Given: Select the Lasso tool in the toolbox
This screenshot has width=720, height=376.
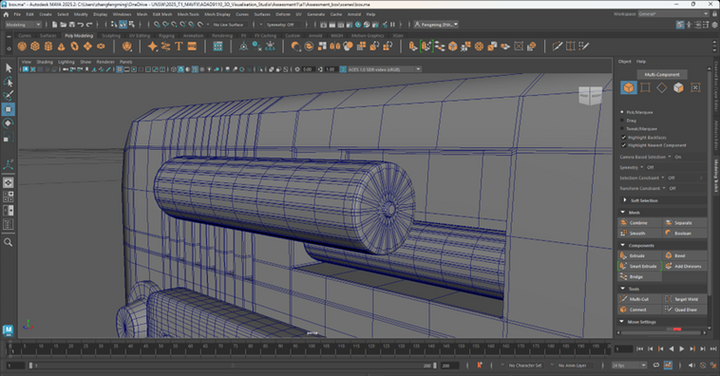Looking at the screenshot, I should (8, 82).
